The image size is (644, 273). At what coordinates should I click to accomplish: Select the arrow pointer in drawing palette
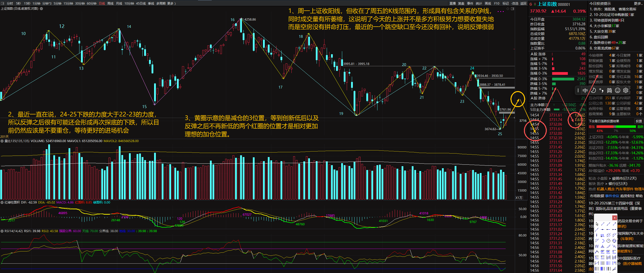[597, 224]
